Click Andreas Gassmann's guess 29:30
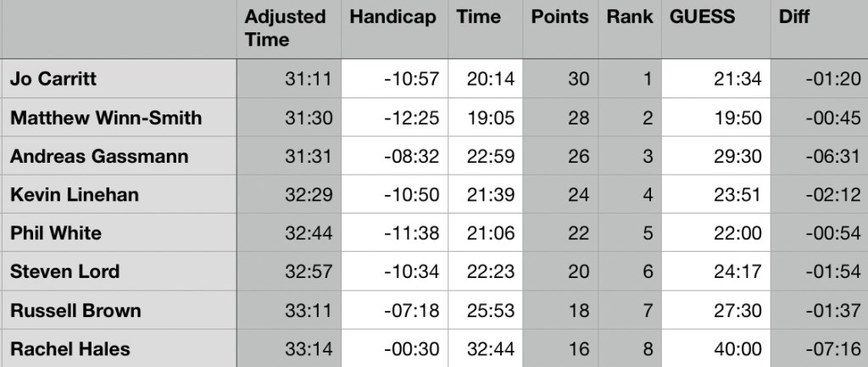This screenshot has width=868, height=367. pyautogui.click(x=737, y=156)
